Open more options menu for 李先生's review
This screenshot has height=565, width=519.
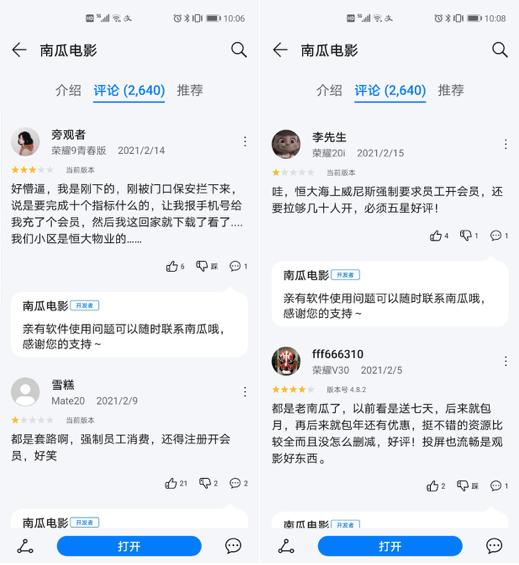506,144
